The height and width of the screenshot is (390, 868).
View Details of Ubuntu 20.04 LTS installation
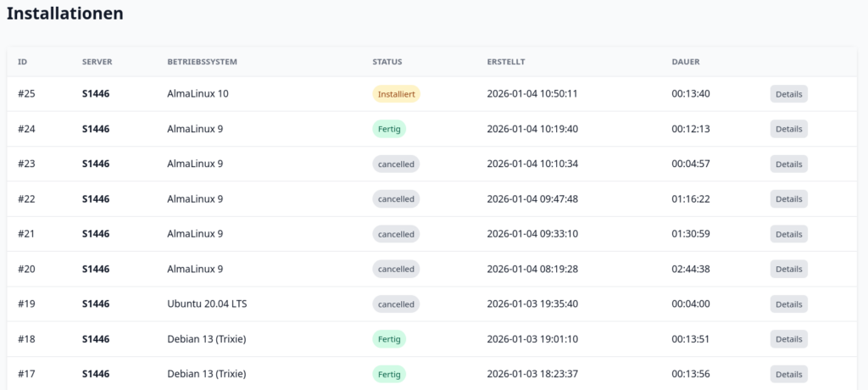788,304
